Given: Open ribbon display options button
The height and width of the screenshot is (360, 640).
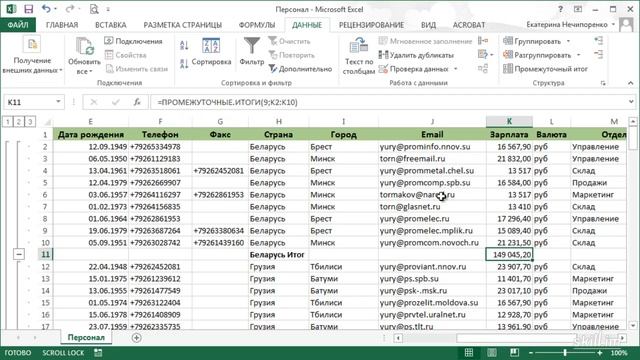Looking at the screenshot, I should coord(578,9).
